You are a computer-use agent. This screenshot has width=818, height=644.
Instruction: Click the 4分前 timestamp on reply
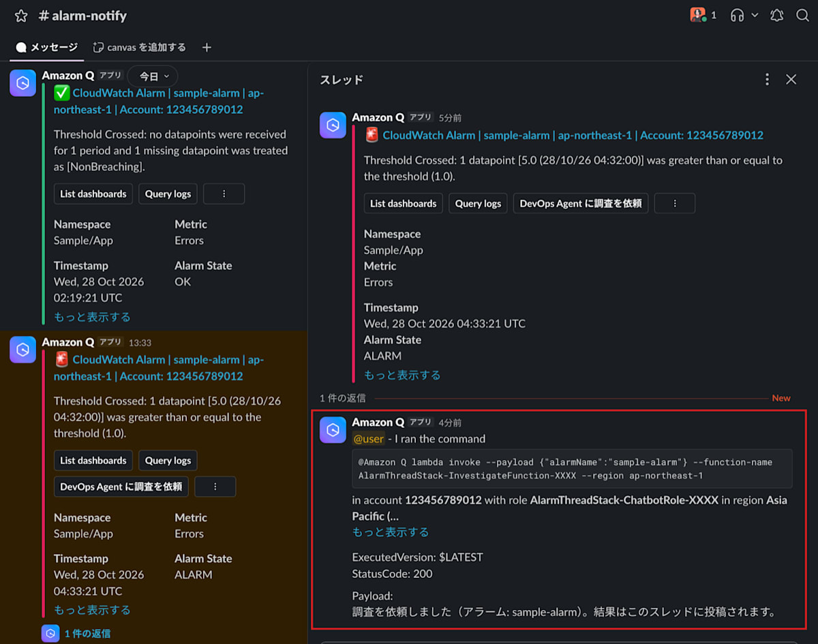[450, 423]
